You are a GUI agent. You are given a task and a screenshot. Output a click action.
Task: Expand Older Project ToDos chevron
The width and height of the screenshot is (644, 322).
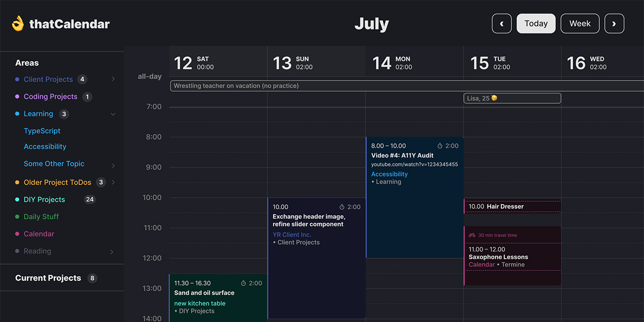click(113, 182)
